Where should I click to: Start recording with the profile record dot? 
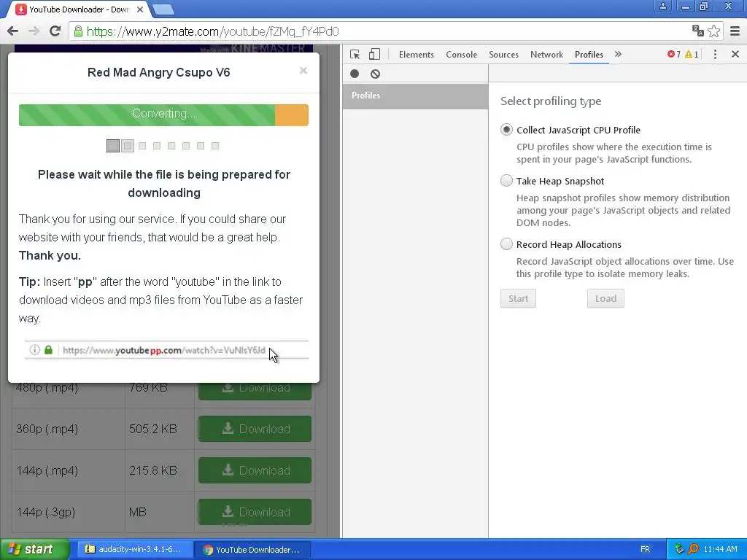pyautogui.click(x=355, y=74)
